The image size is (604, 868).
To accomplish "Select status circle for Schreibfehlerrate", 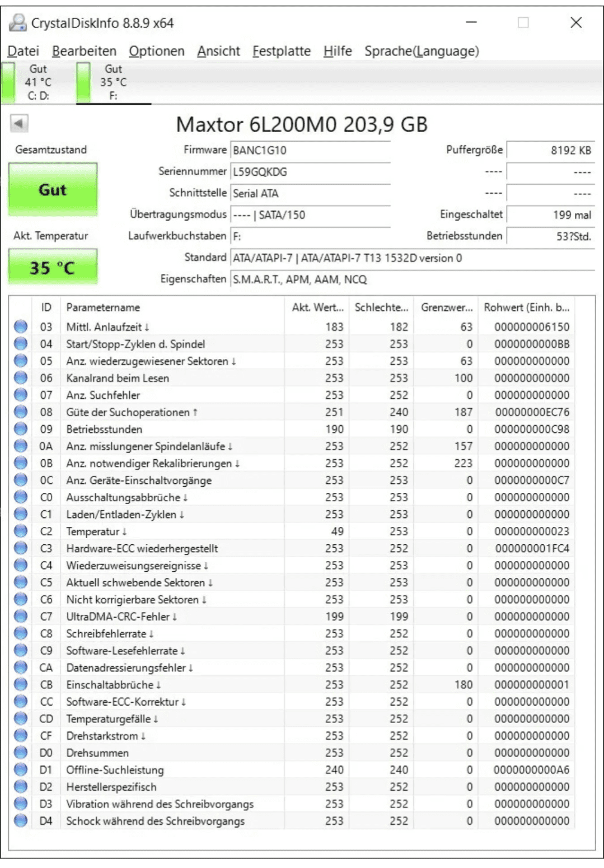I will coord(21,633).
